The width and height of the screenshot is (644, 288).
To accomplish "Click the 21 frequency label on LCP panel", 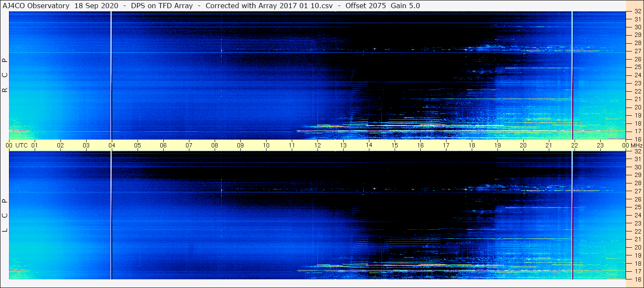I will coord(638,240).
